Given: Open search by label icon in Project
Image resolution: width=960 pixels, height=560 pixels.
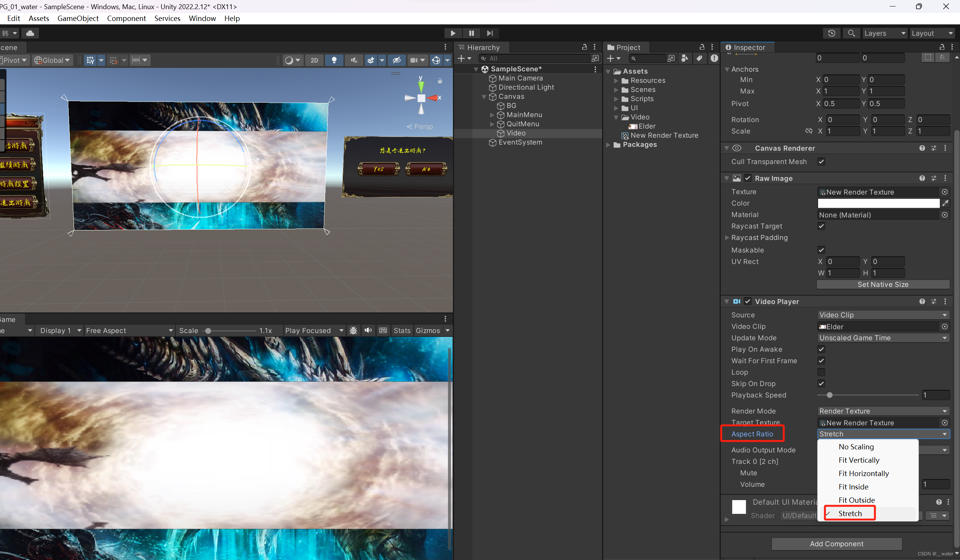Looking at the screenshot, I should [x=699, y=58].
